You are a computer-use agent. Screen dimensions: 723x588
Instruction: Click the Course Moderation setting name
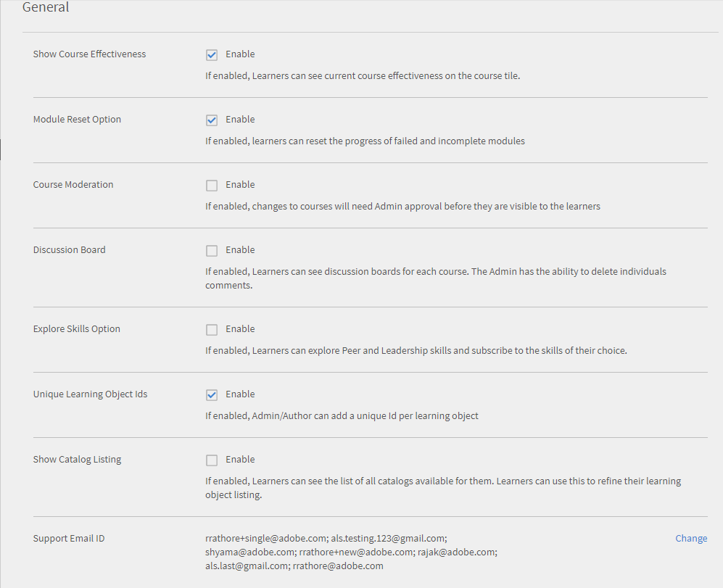(73, 185)
